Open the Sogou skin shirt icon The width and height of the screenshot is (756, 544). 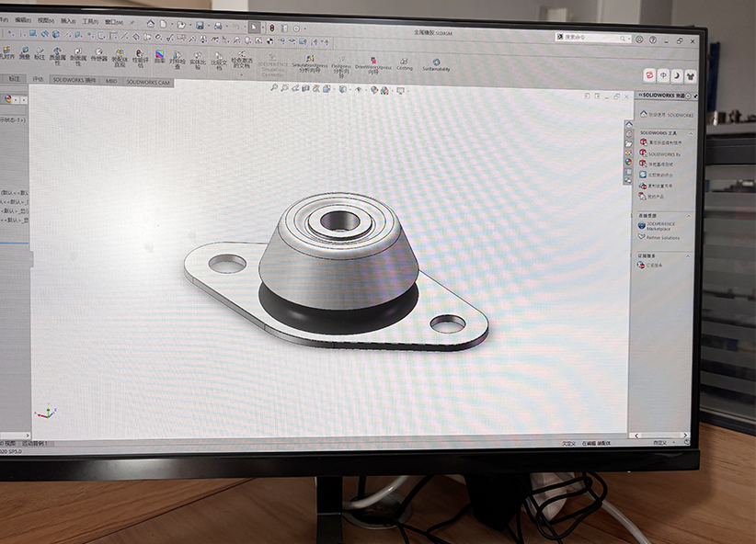[x=691, y=76]
